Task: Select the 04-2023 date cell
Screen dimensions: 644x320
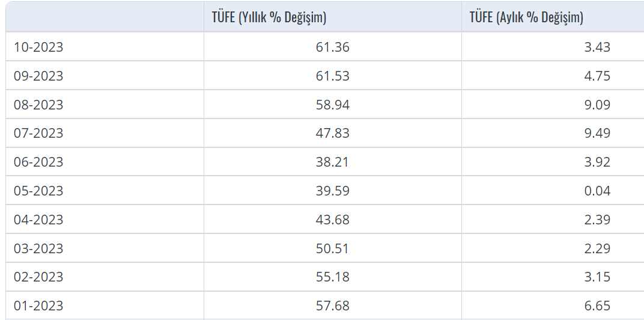Action: tap(38, 220)
